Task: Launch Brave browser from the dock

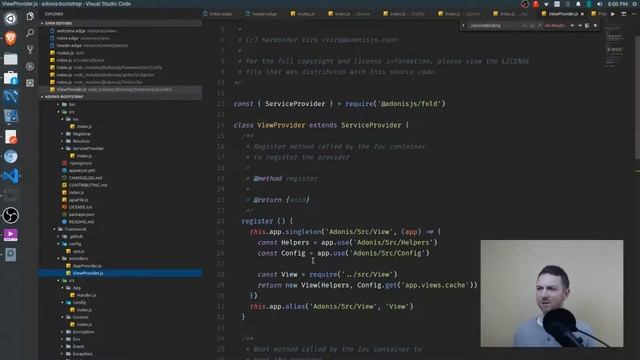Action: point(11,39)
